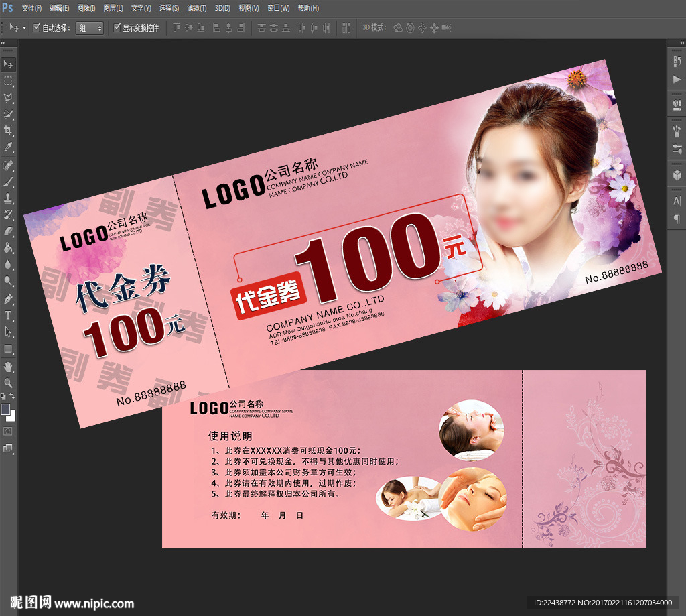Image resolution: width=686 pixels, height=616 pixels.
Task: Click the Photoshop Ps logo
Action: [x=7, y=7]
